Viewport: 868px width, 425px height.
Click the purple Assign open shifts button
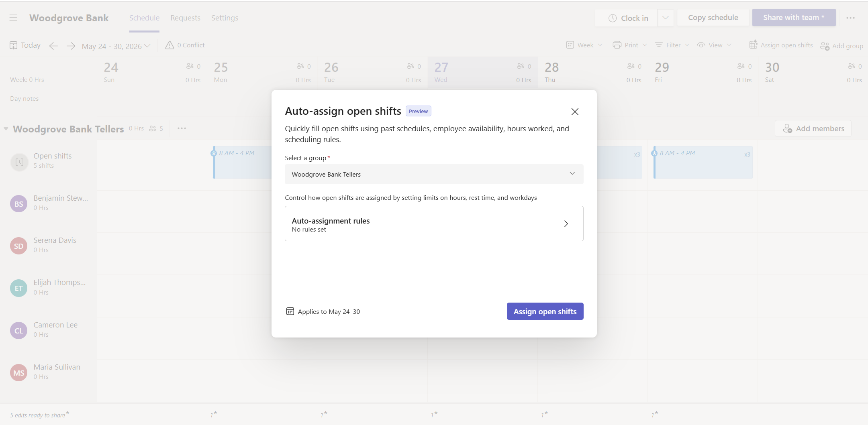(545, 311)
